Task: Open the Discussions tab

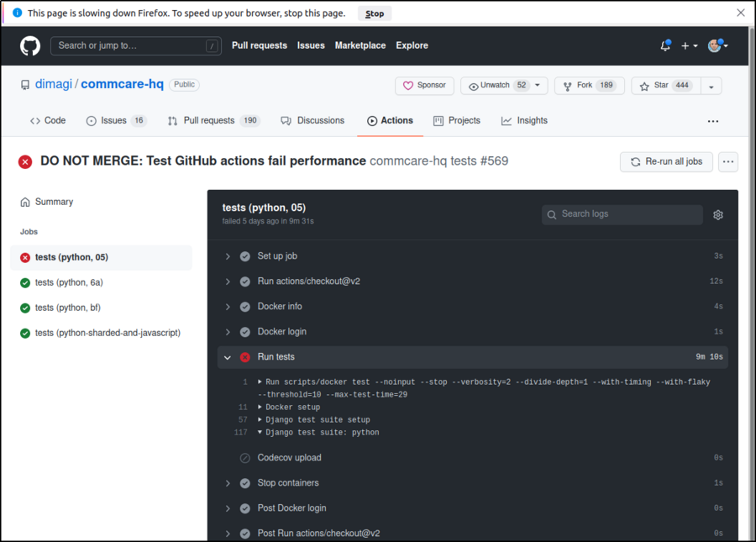Action: click(312, 120)
